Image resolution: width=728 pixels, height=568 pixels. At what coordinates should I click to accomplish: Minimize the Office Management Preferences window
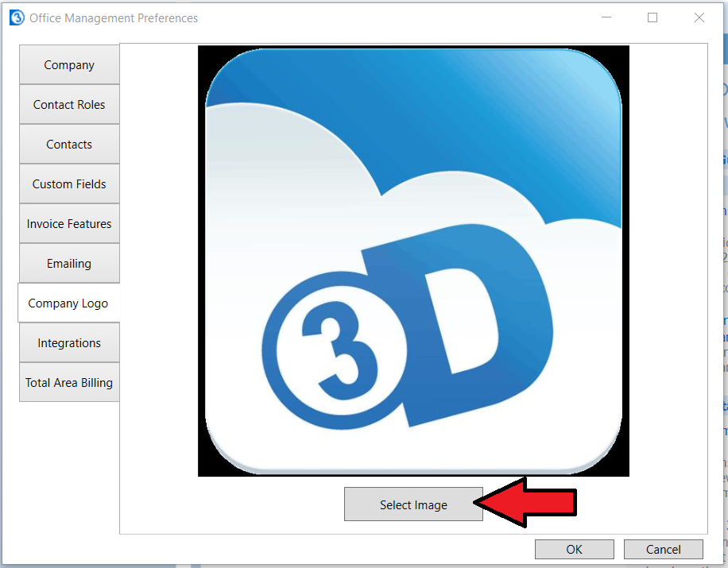(x=606, y=17)
